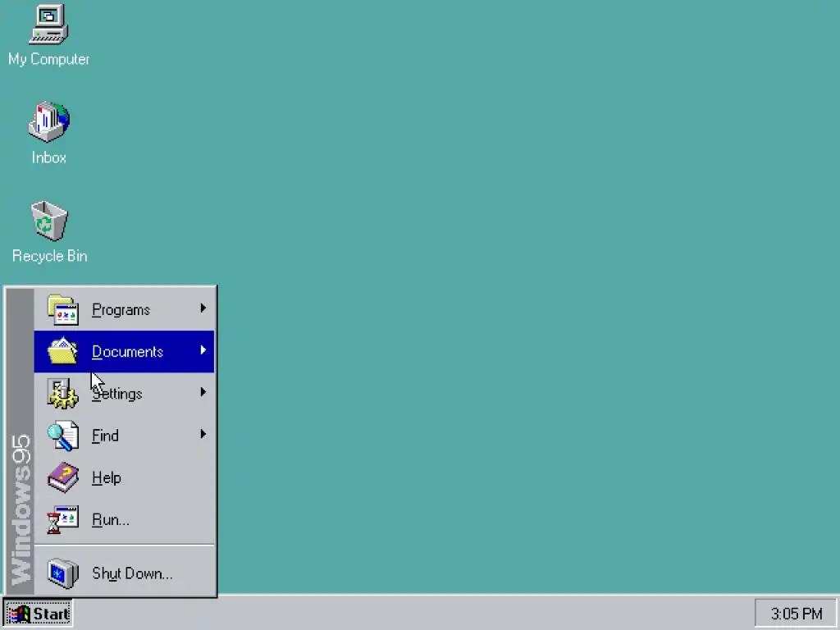Click the Documents open-folder icon
This screenshot has width=840, height=630.
pyautogui.click(x=62, y=351)
